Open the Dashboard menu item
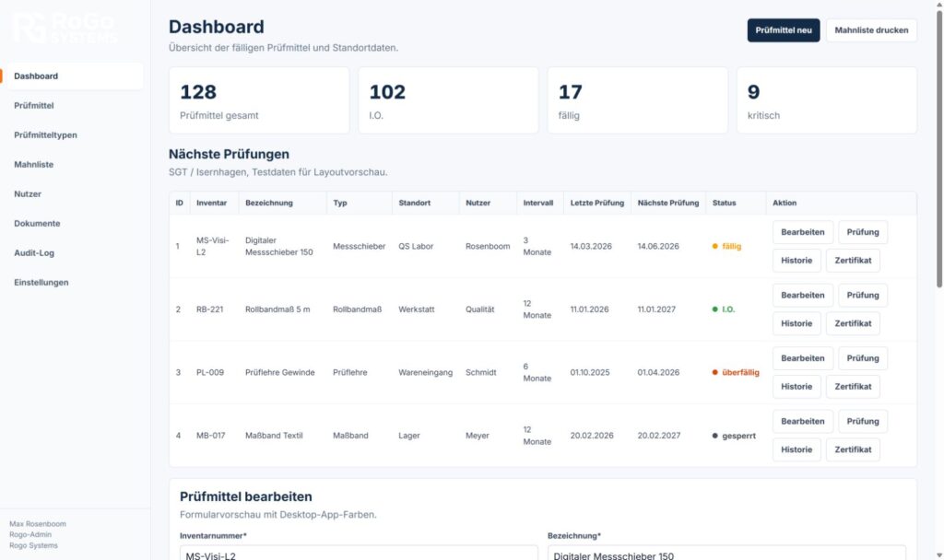Screen dimensions: 944x560 pyautogui.click(x=76, y=76)
